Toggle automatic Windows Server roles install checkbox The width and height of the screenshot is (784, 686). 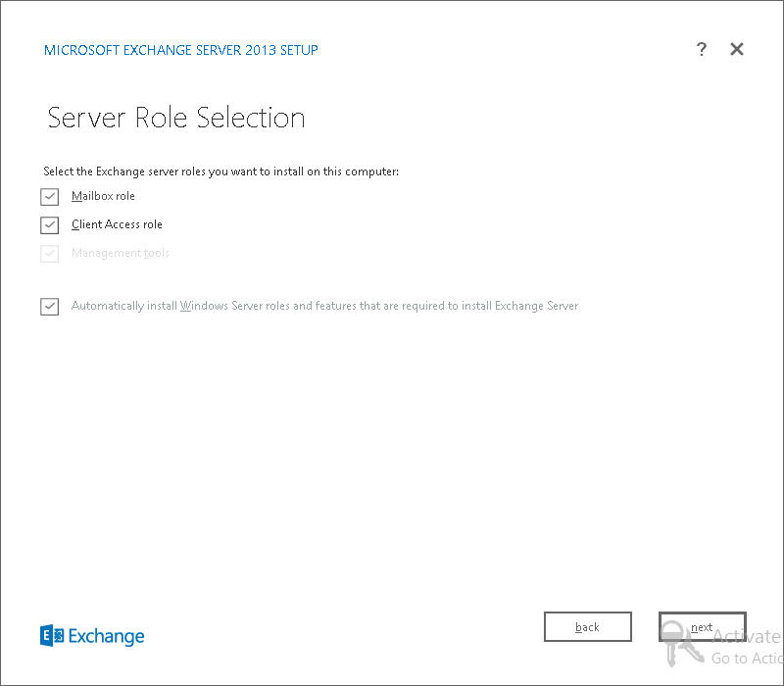point(50,307)
